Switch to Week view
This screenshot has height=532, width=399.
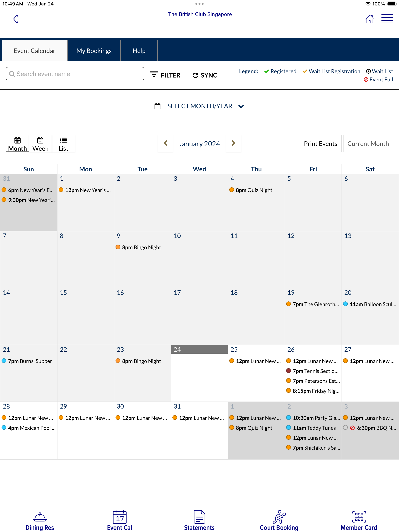click(41, 144)
